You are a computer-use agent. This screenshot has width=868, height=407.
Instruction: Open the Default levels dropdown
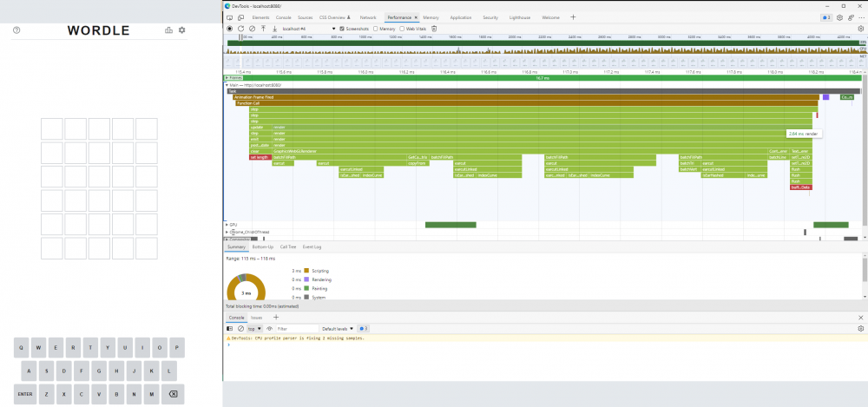click(x=338, y=328)
